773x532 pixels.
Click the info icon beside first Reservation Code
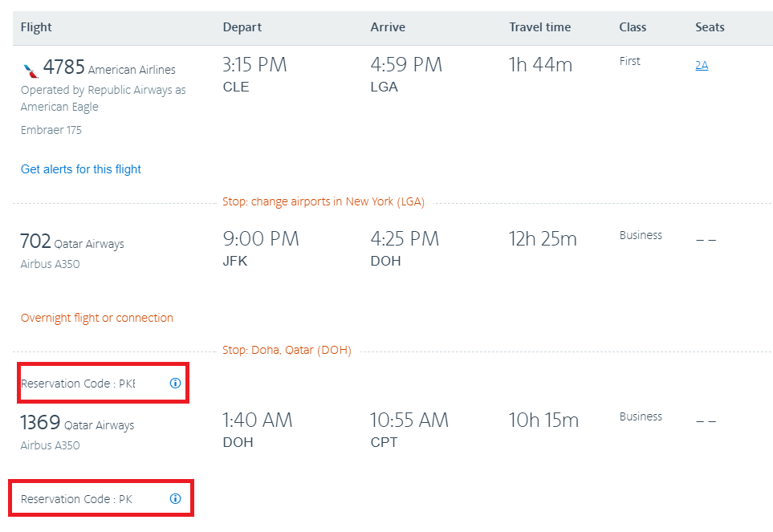click(176, 384)
